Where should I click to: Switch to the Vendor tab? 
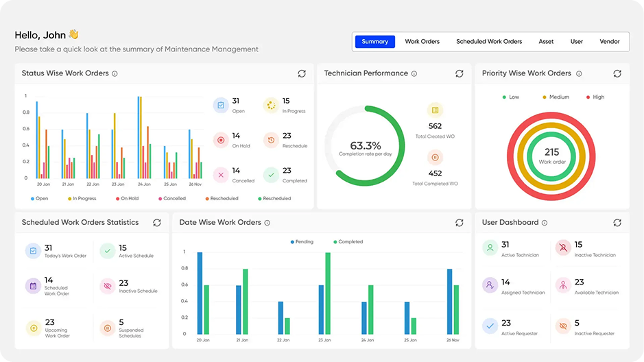(610, 41)
